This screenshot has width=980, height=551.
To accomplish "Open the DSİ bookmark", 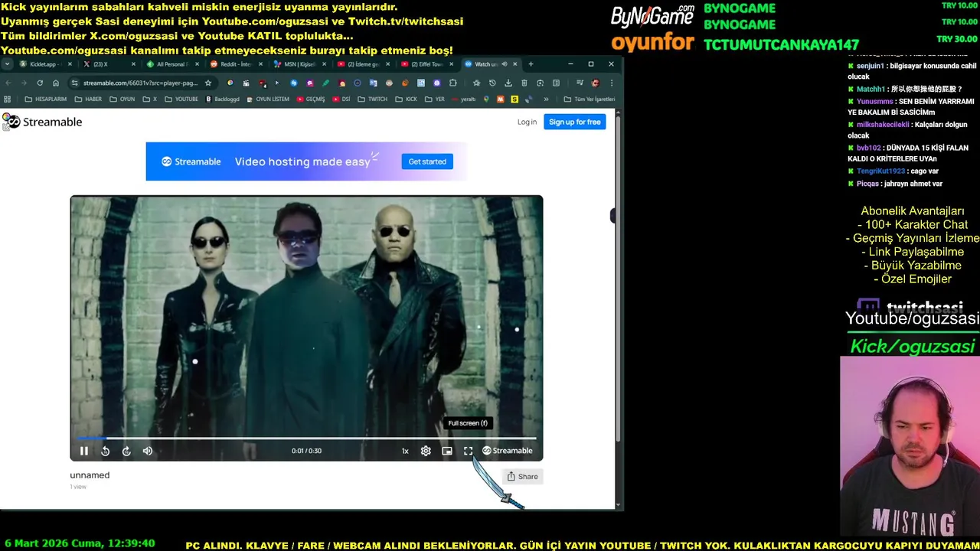I will point(341,99).
